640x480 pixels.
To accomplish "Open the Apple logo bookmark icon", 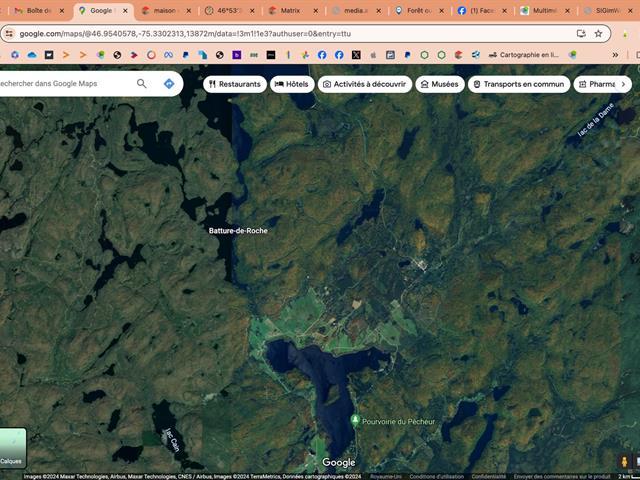I will (373, 55).
